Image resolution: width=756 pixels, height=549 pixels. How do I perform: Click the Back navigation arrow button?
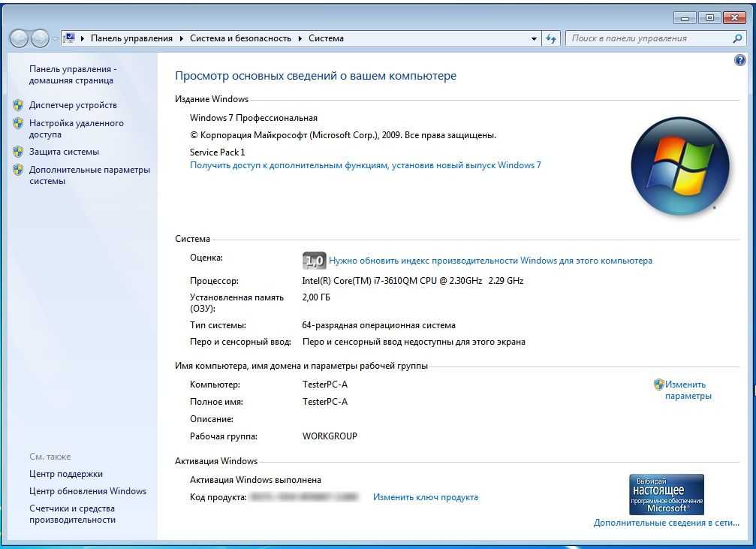coord(20,38)
